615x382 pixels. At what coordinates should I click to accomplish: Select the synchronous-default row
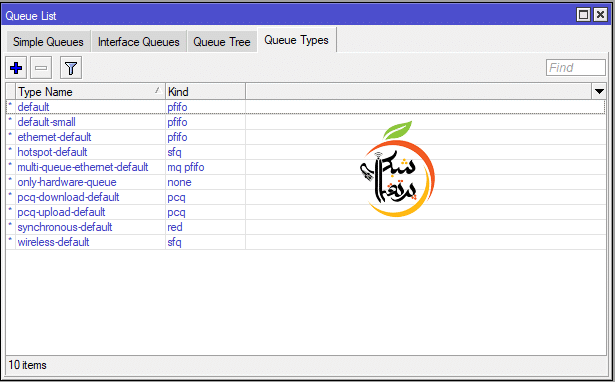pyautogui.click(x=306, y=227)
